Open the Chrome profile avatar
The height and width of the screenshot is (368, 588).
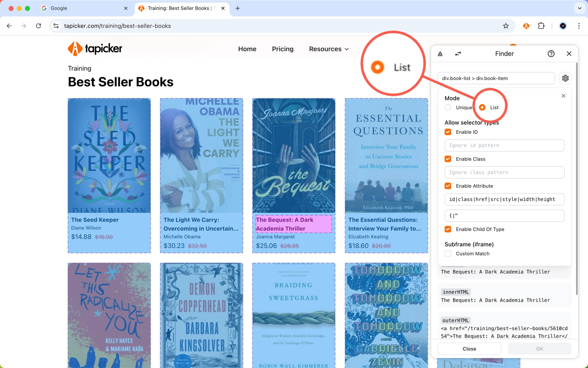563,26
